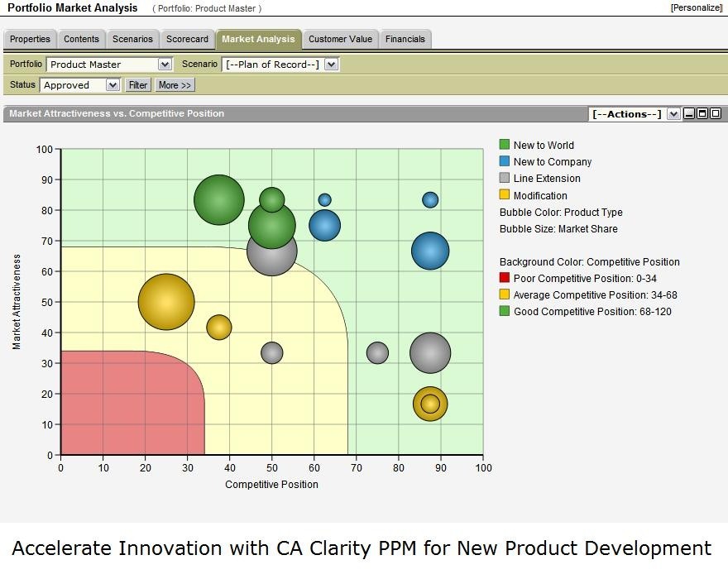Click the small gray bubble at position 75
Image resolution: width=728 pixels, height=579 pixels.
pyautogui.click(x=377, y=353)
